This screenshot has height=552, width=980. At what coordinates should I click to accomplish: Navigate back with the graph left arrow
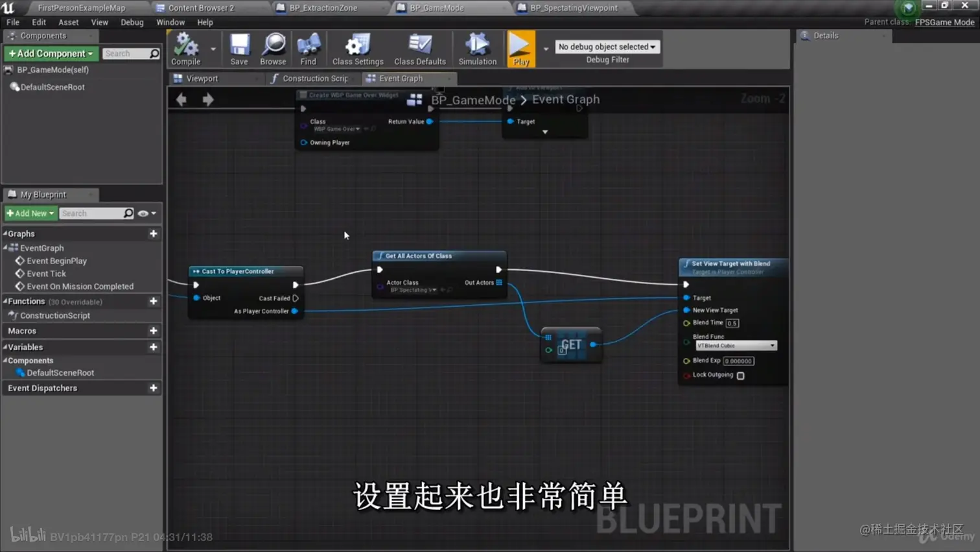181,99
